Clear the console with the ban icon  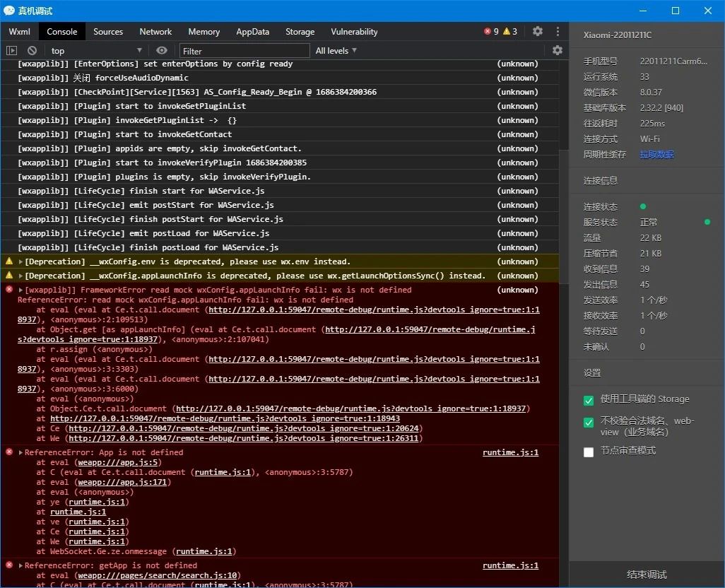click(32, 51)
